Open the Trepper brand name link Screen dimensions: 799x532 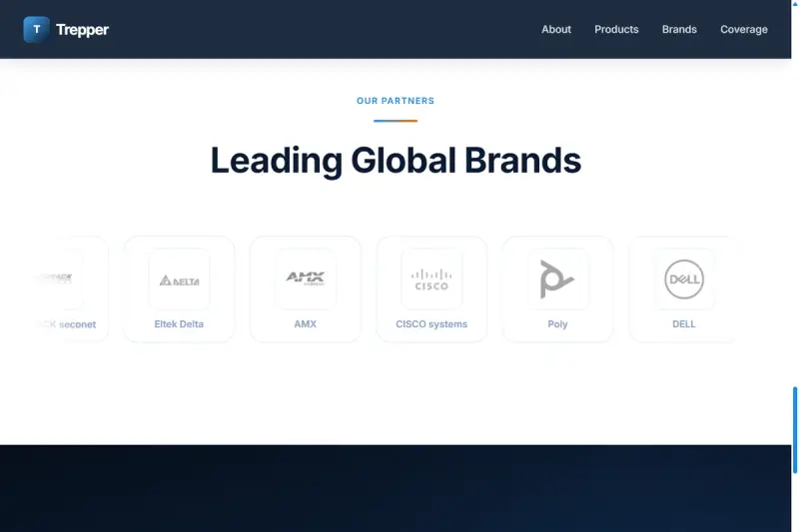pyautogui.click(x=82, y=30)
